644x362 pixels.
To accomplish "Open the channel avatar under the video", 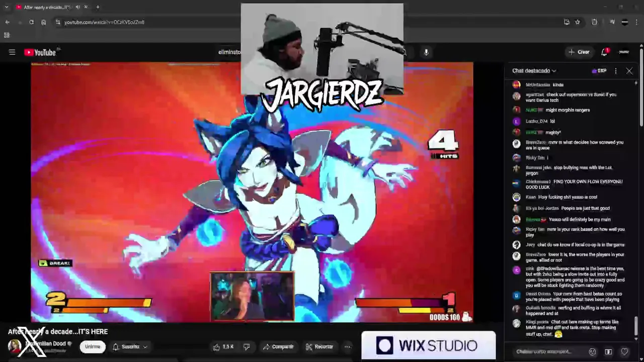I will pyautogui.click(x=15, y=346).
